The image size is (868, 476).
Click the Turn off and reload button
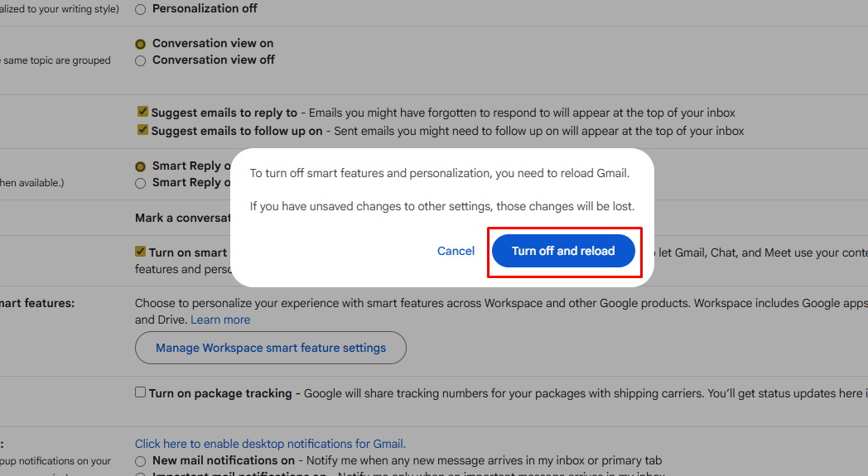tap(563, 251)
